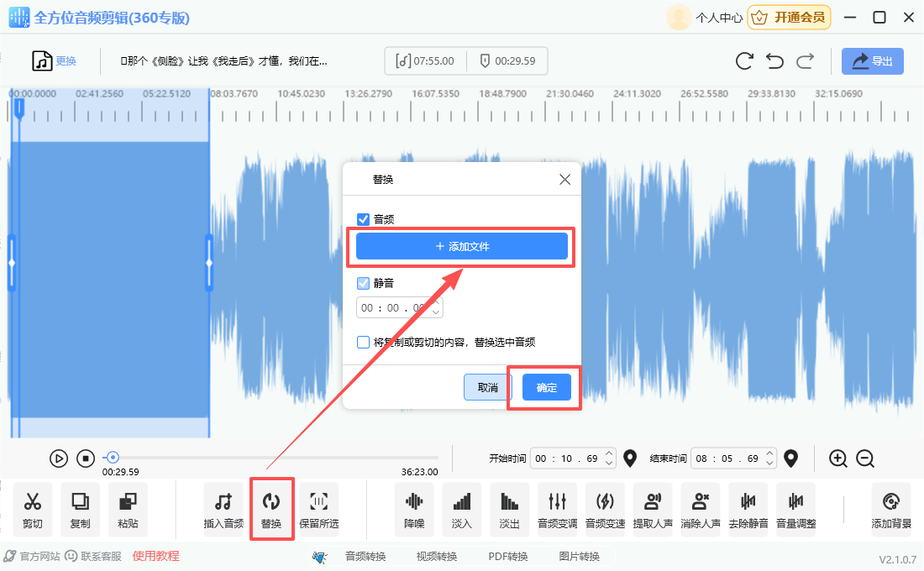The width and height of the screenshot is (924, 571).
Task: Select the 提取人声 vocal extraction tool
Action: coord(654,510)
